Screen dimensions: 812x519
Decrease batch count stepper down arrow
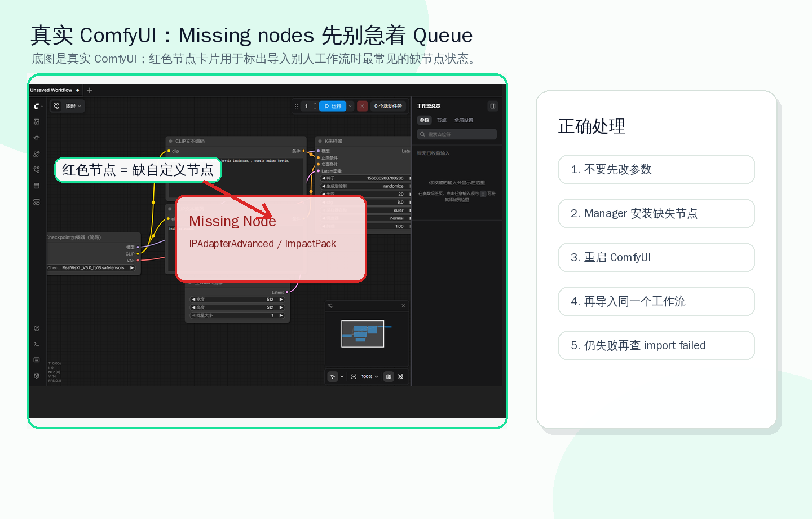click(x=315, y=108)
